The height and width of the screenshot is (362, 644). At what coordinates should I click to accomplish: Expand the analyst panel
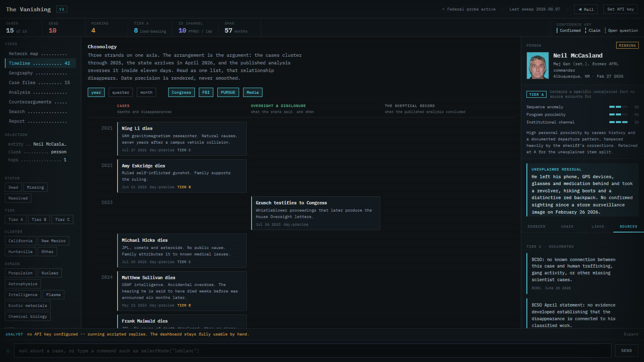click(x=631, y=334)
